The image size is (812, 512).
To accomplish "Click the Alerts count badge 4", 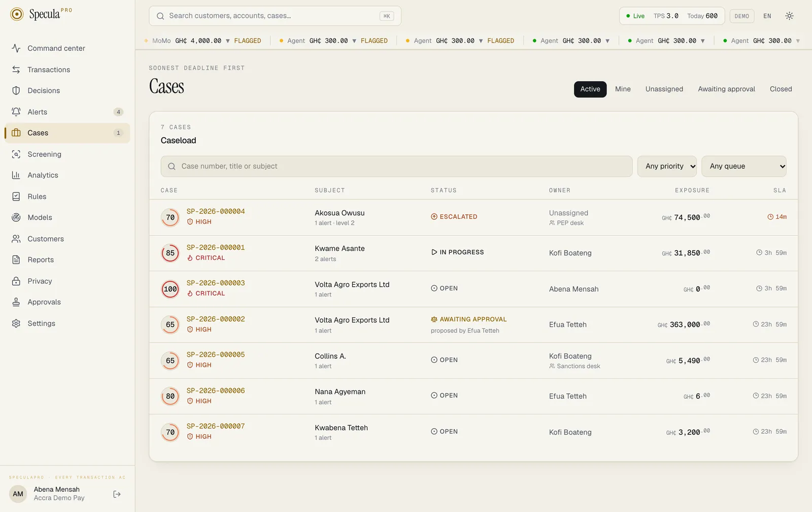I will coord(118,112).
